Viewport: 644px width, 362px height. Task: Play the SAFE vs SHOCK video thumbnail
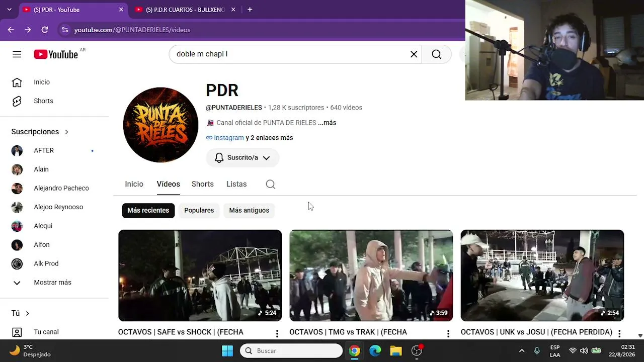point(200,276)
